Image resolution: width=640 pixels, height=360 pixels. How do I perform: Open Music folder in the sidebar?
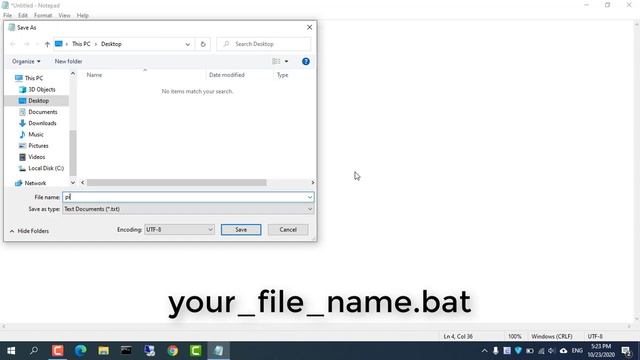[36, 134]
